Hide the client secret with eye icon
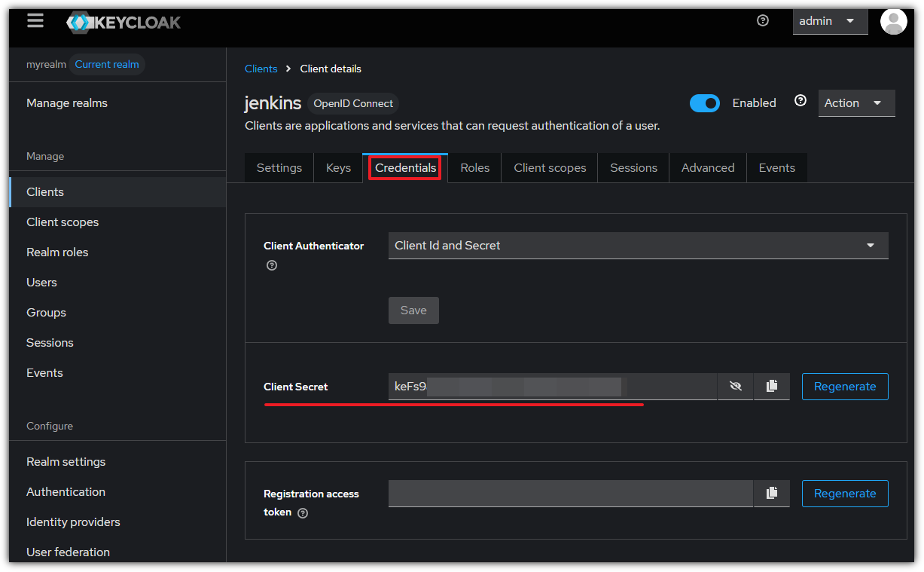 click(736, 387)
